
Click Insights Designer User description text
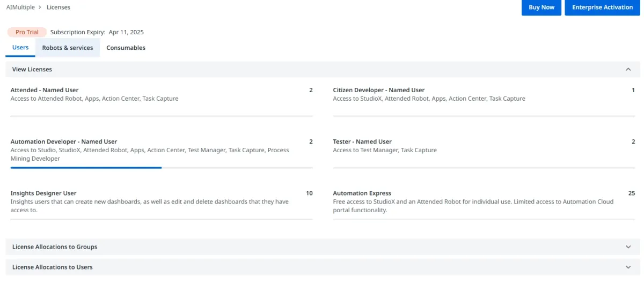pos(150,206)
